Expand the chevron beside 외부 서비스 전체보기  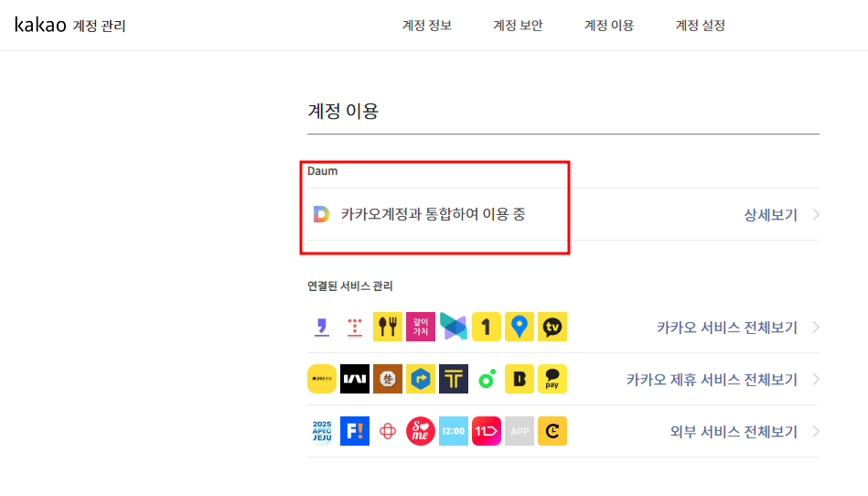pyautogui.click(x=816, y=431)
